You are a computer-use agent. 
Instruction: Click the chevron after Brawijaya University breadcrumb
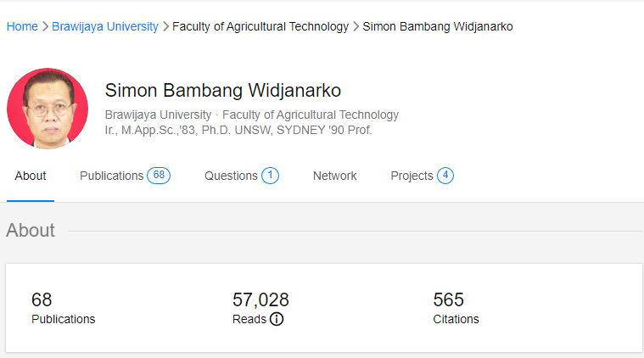pos(165,26)
